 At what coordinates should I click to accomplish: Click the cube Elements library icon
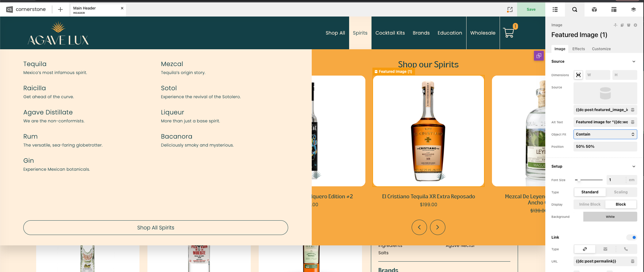[594, 9]
